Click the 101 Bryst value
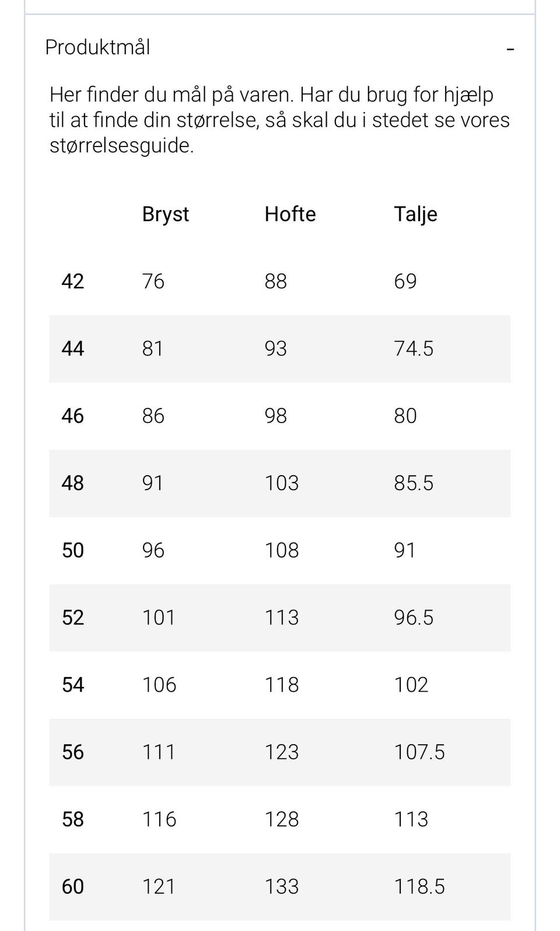The image size is (560, 931). [159, 617]
